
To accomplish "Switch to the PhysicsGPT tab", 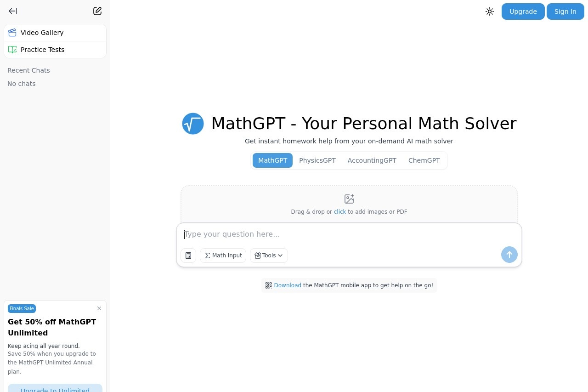I will pos(317,160).
